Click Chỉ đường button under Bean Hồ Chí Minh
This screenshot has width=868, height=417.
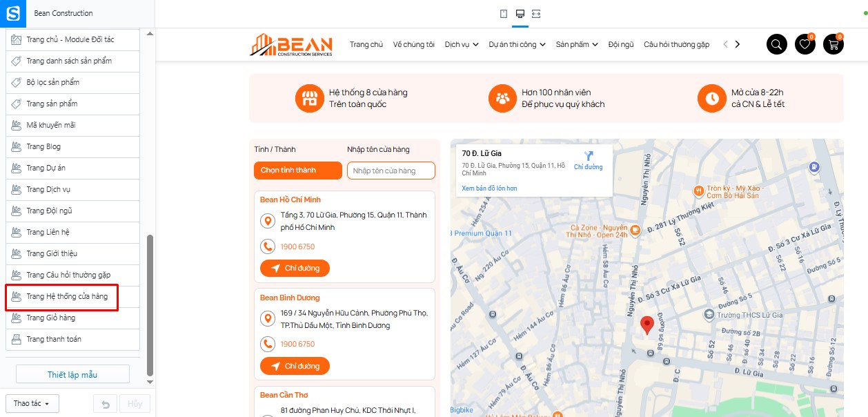pyautogui.click(x=295, y=268)
